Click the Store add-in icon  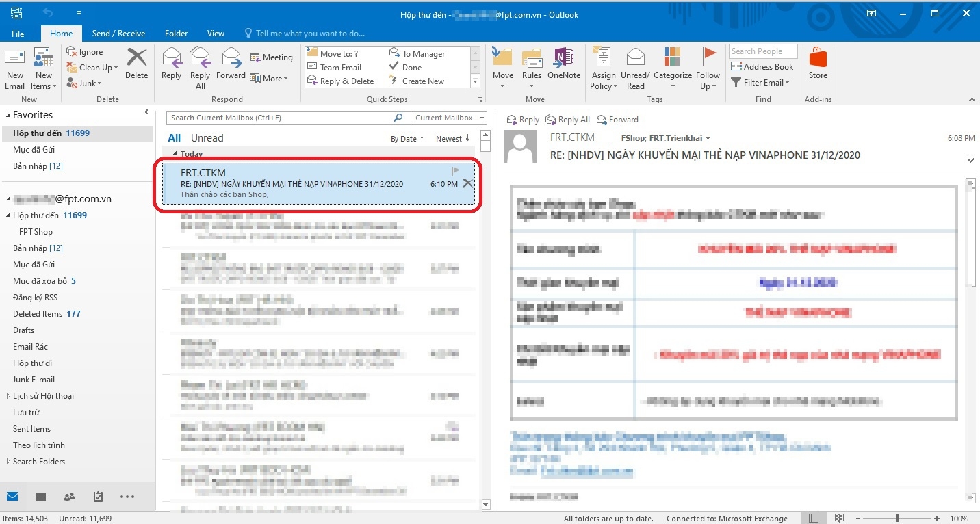pos(818,66)
